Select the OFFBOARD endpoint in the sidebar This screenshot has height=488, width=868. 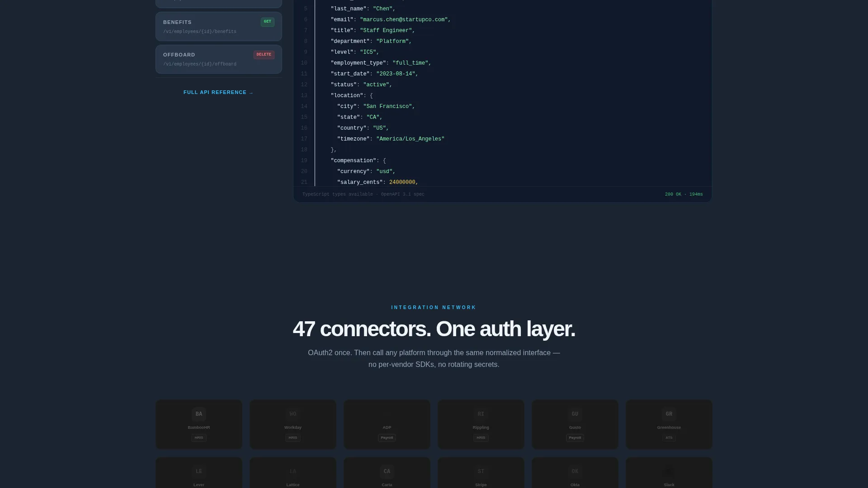pyautogui.click(x=219, y=59)
